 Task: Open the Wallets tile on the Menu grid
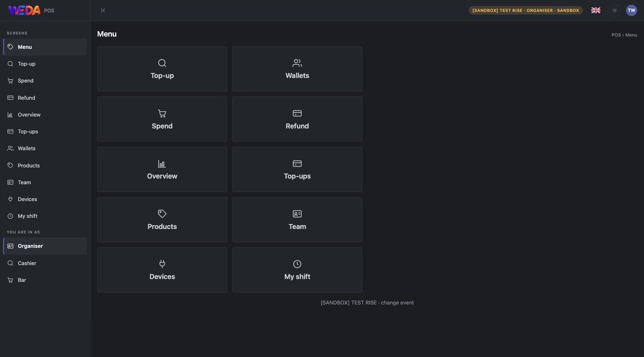[297, 69]
